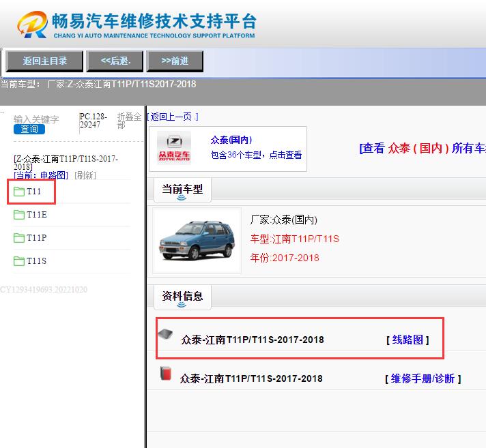Click the blue car thumbnail image
The width and height of the screenshot is (486, 448).
pos(197,241)
